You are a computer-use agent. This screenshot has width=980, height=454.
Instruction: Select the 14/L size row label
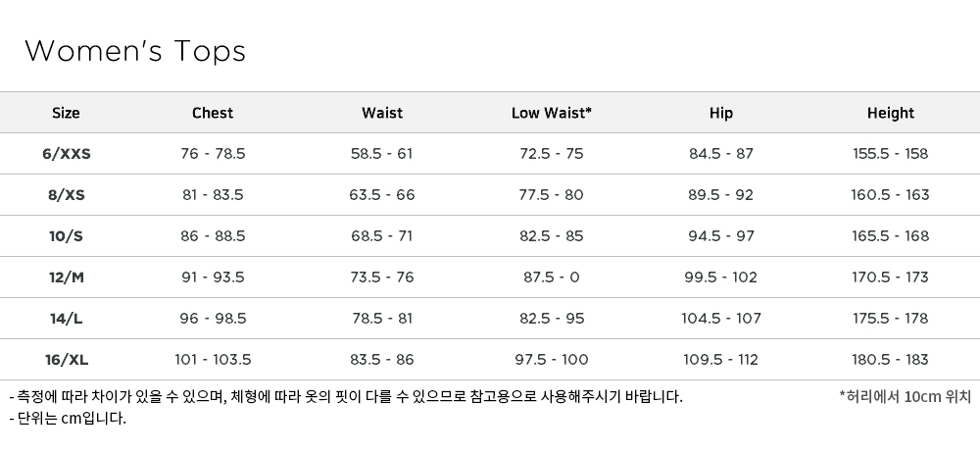click(x=67, y=319)
